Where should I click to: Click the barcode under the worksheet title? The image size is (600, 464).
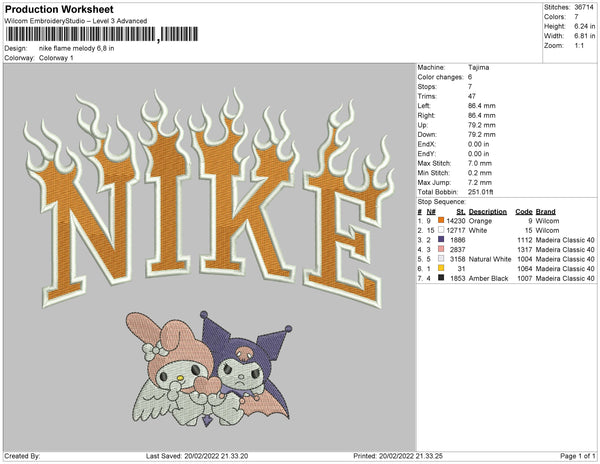[102, 34]
